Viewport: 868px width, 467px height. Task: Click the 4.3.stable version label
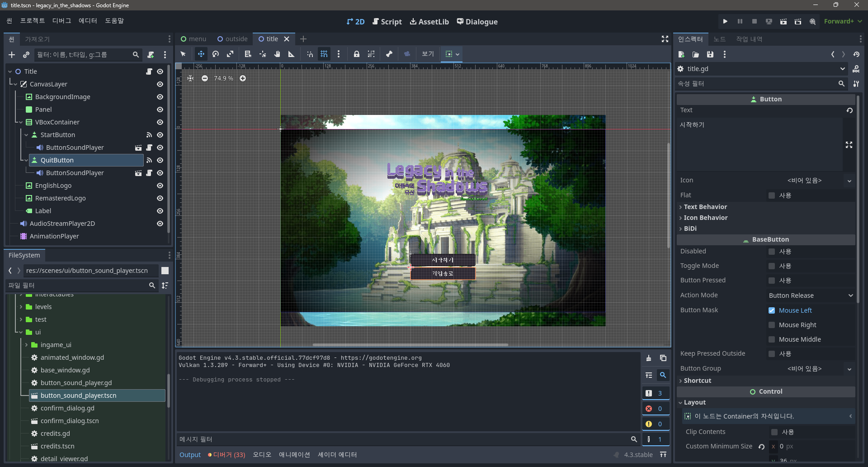pos(638,455)
